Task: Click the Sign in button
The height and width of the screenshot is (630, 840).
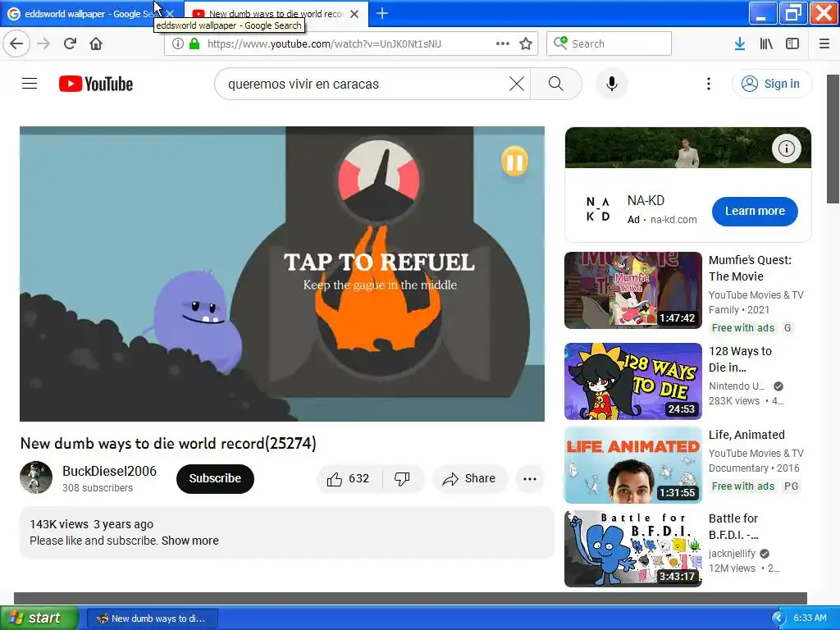Action: pyautogui.click(x=772, y=84)
